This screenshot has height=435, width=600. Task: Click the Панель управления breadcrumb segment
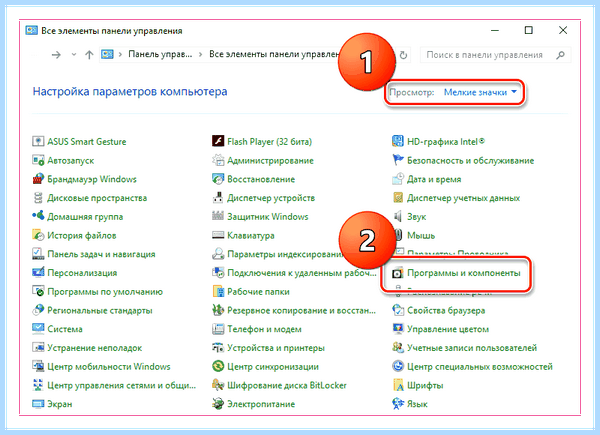point(160,54)
